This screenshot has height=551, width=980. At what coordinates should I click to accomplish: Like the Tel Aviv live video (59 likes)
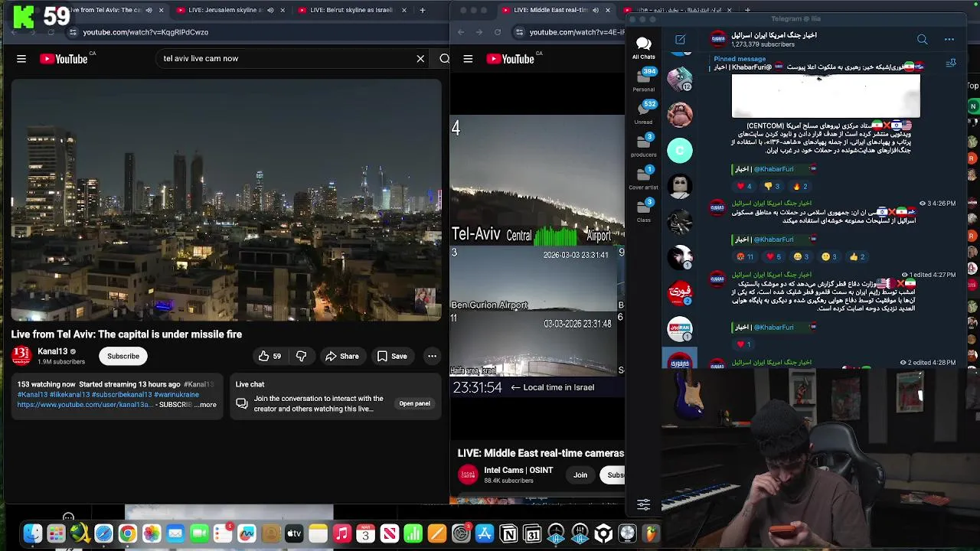pyautogui.click(x=269, y=356)
